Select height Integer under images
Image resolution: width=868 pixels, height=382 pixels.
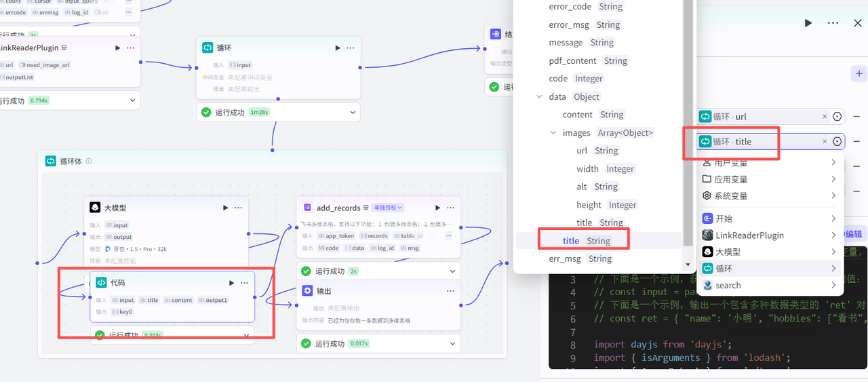[606, 205]
